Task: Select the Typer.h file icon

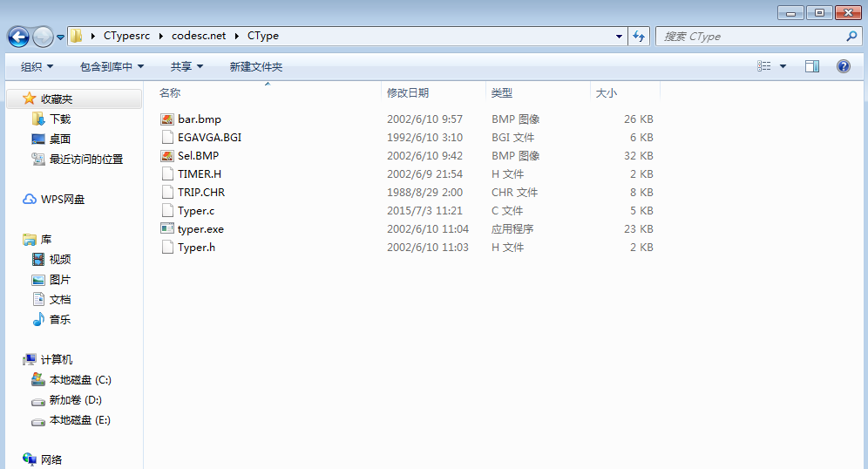Action: (167, 247)
